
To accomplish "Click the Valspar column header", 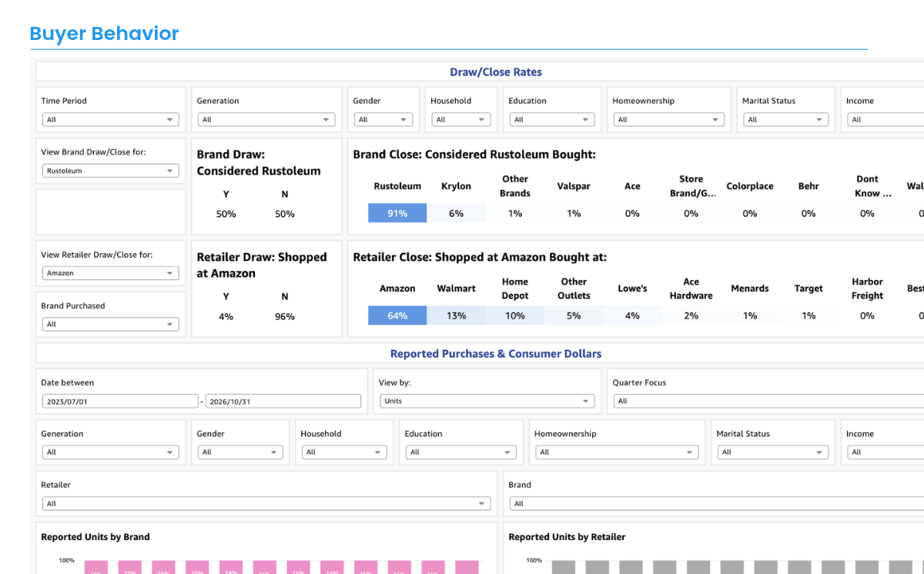I will tap(574, 186).
